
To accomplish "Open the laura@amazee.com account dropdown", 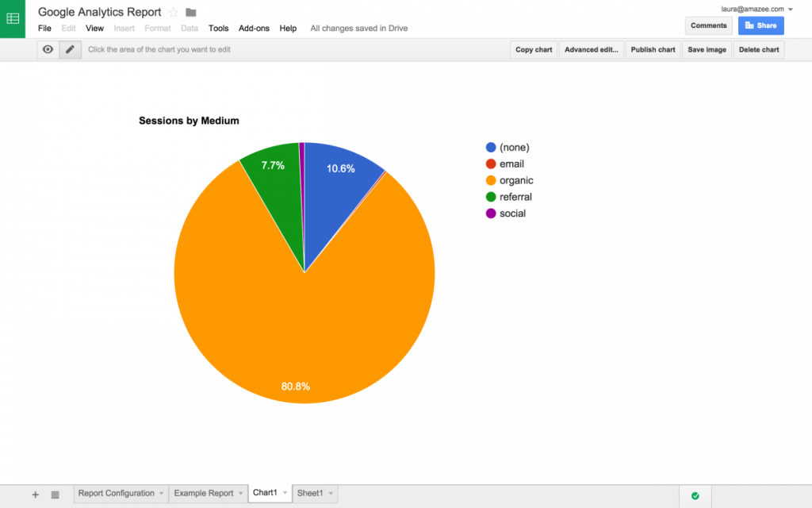I will point(791,10).
